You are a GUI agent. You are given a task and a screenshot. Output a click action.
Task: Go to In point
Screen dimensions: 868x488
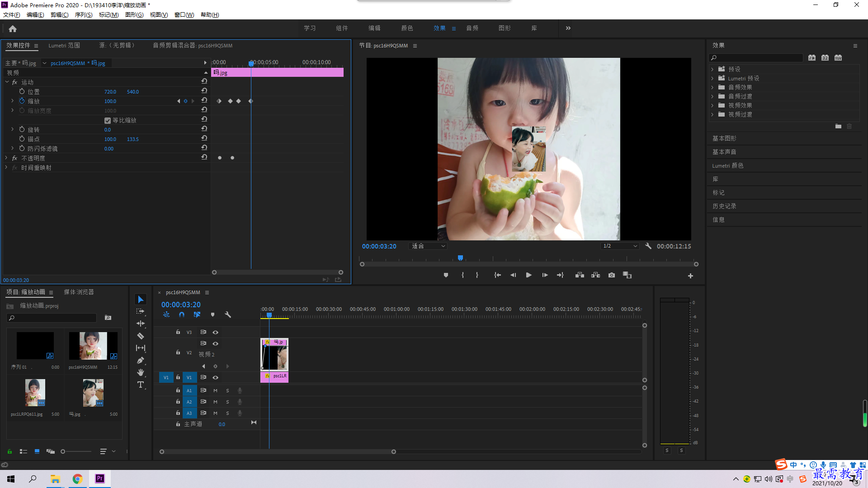tap(497, 275)
